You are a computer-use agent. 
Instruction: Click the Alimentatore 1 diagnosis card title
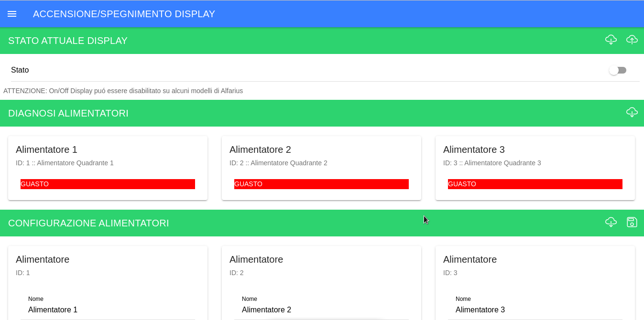click(x=46, y=149)
